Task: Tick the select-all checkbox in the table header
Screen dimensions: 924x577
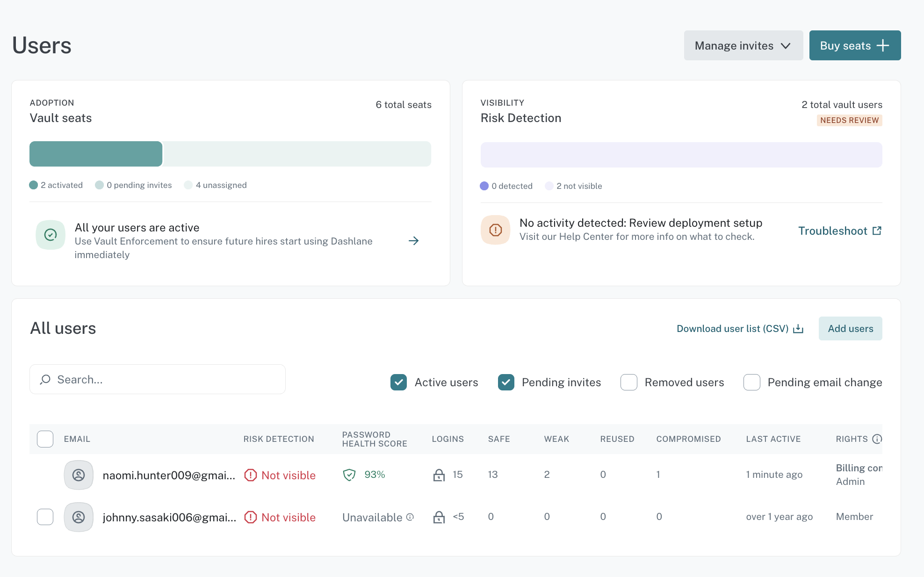Action: [x=45, y=439]
